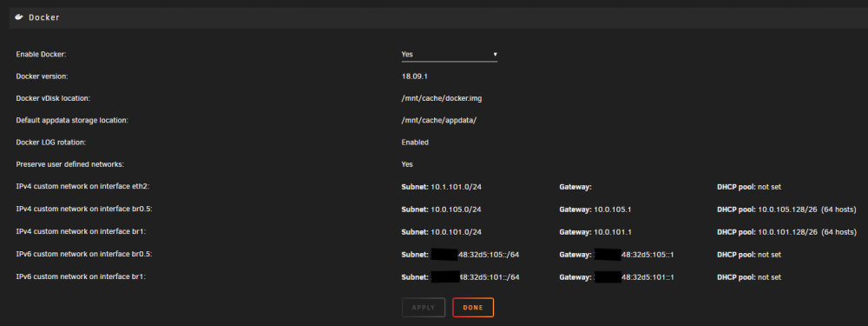Click IPv4 custom network on interface br0.5 label
Screen dimensions: 868x326
(84, 210)
